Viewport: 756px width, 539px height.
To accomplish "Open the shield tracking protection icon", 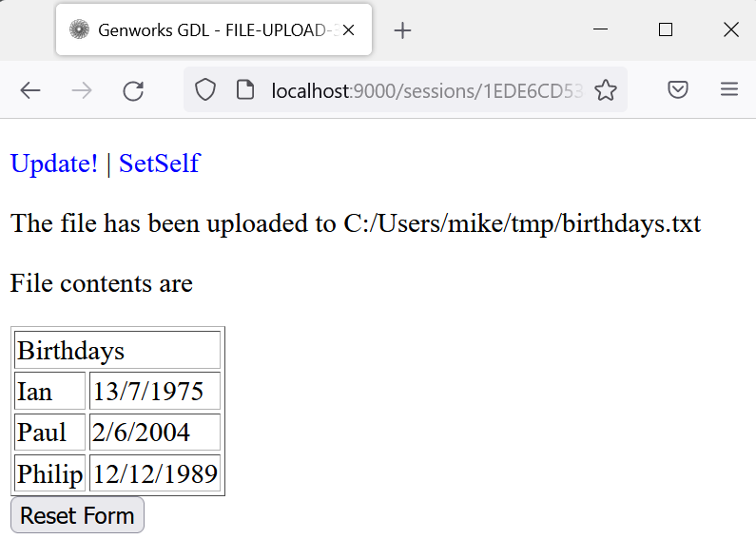I will click(204, 90).
